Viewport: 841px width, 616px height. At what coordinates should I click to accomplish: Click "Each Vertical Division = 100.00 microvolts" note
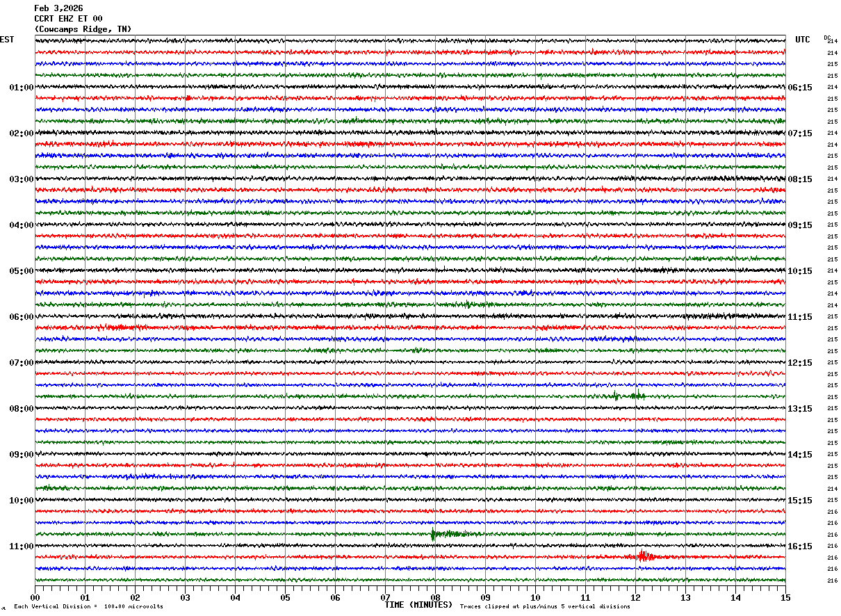coord(89,606)
